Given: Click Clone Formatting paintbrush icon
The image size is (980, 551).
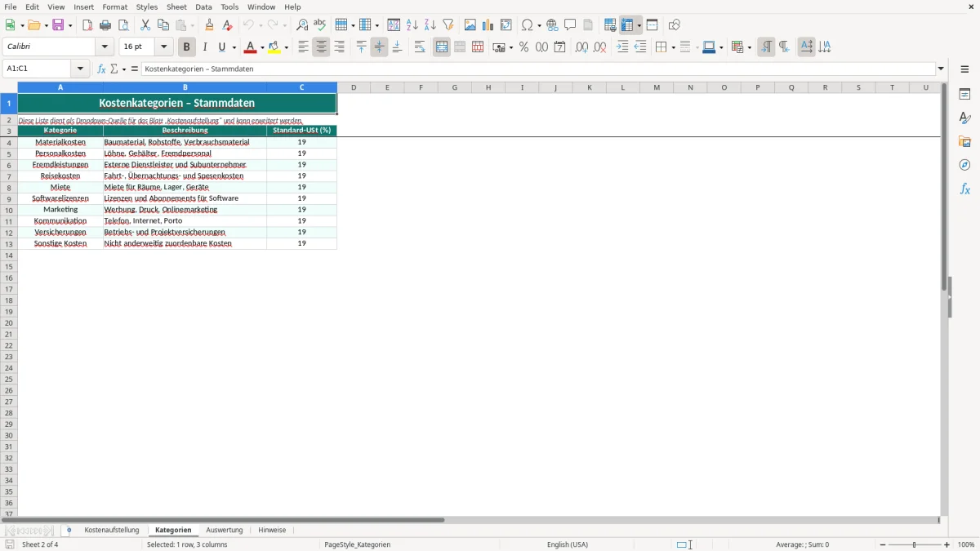Looking at the screenshot, I should pyautogui.click(x=209, y=25).
